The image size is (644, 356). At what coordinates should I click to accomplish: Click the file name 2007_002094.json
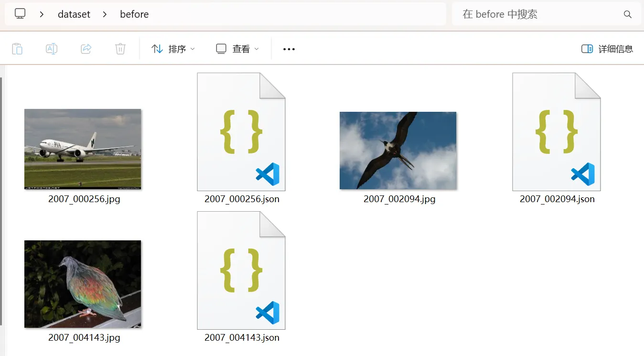pos(558,199)
